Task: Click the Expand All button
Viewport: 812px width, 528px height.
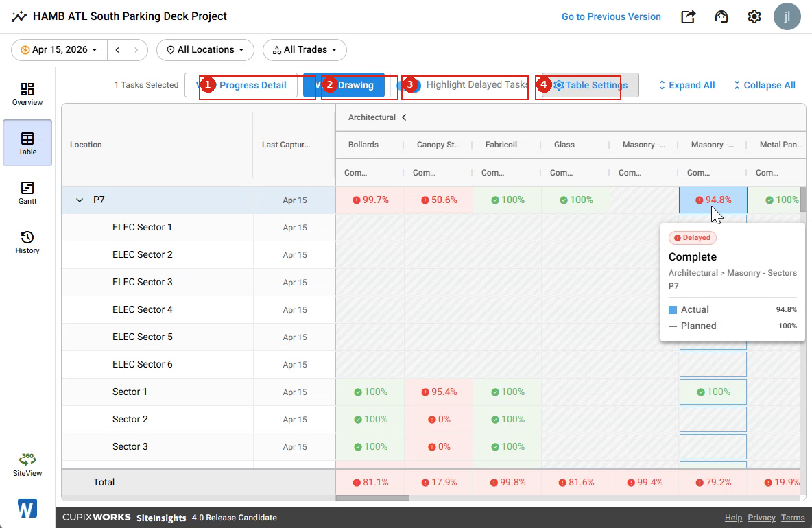Action: [686, 86]
